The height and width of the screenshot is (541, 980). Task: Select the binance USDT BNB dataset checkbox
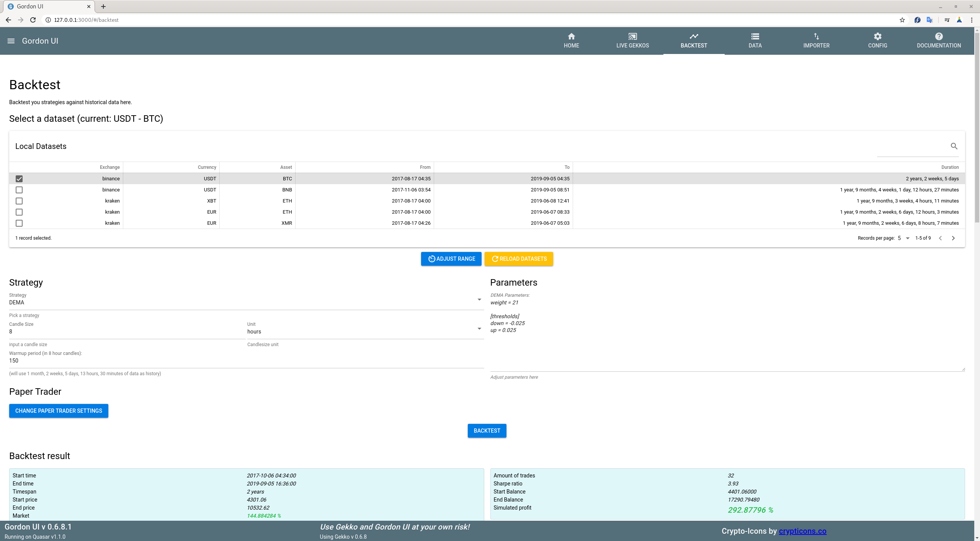(x=19, y=190)
